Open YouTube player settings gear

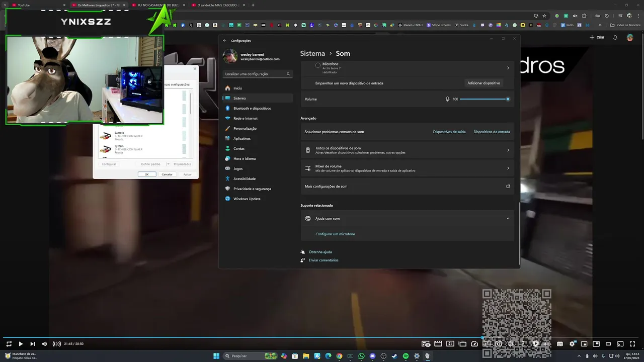(x=572, y=344)
